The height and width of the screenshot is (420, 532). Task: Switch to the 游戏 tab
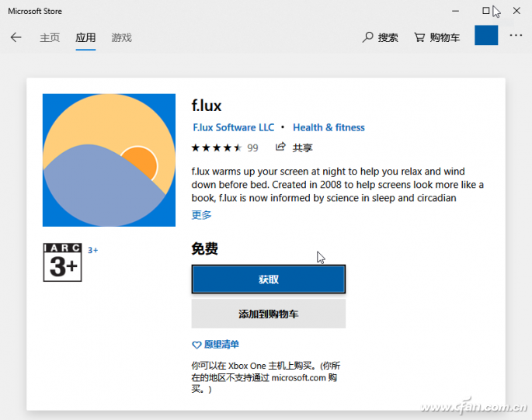click(x=121, y=38)
